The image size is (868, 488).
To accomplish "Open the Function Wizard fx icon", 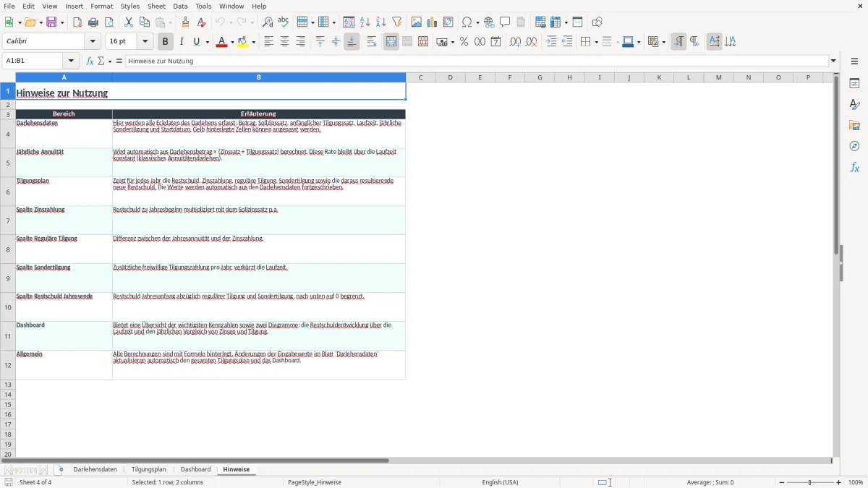I will (x=90, y=61).
